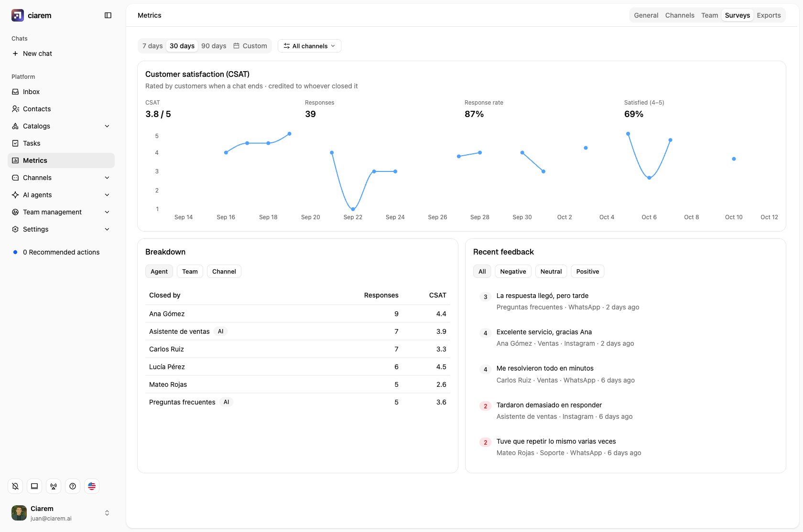Show breakdown by Team
The height and width of the screenshot is (532, 803).
pyautogui.click(x=190, y=271)
